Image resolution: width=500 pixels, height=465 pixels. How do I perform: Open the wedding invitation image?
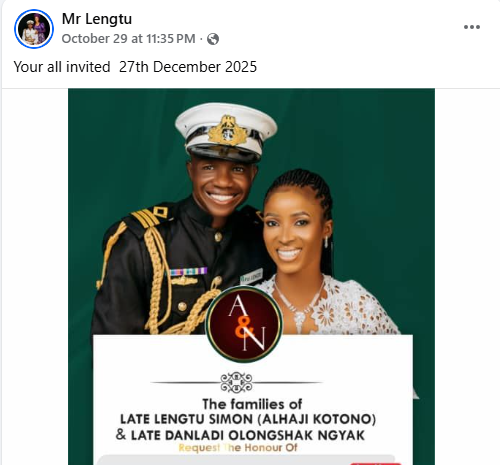251,277
